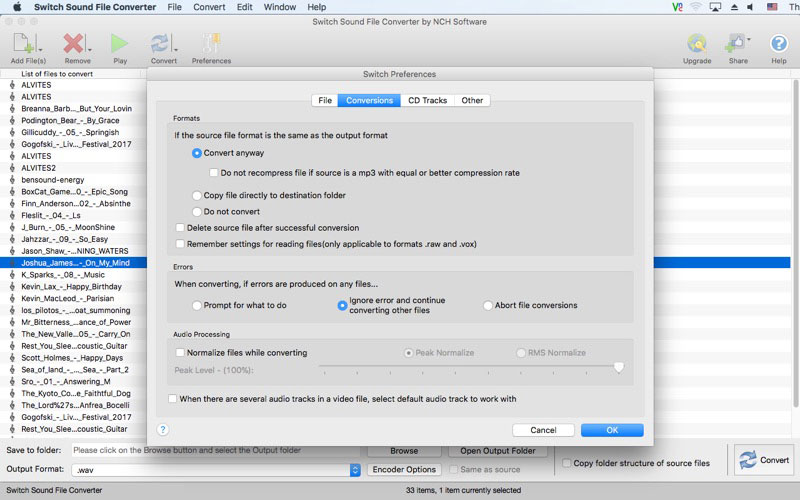Click the Save to folder path field
The width and height of the screenshot is (800, 500).
click(216, 451)
